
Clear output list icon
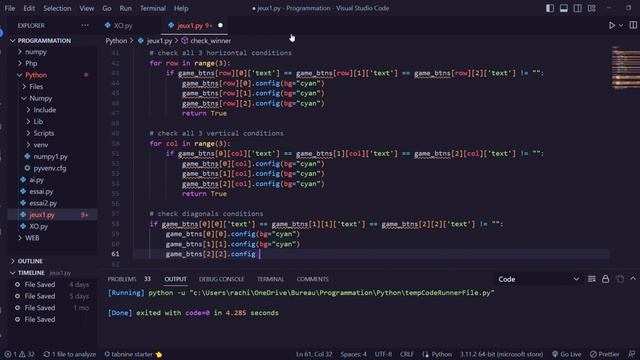tap(591, 279)
